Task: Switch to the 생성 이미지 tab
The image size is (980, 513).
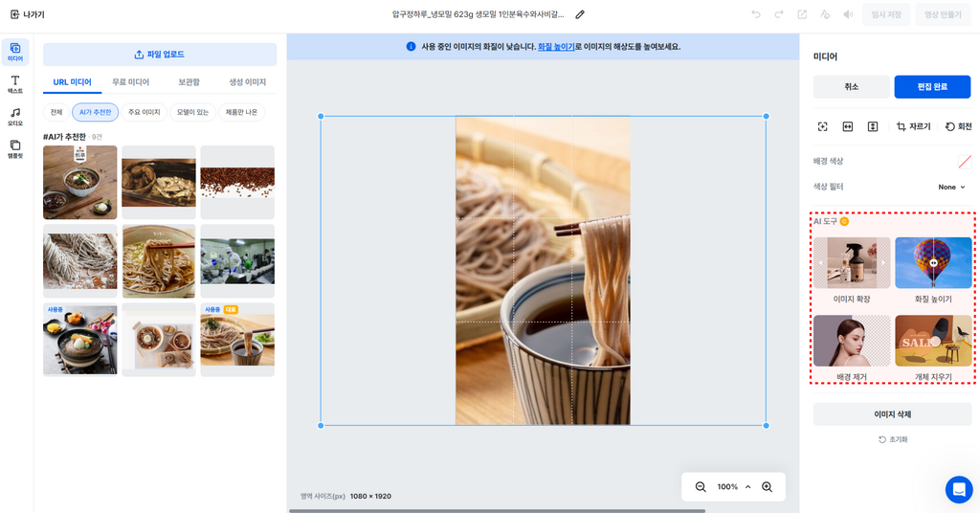Action: pos(247,82)
